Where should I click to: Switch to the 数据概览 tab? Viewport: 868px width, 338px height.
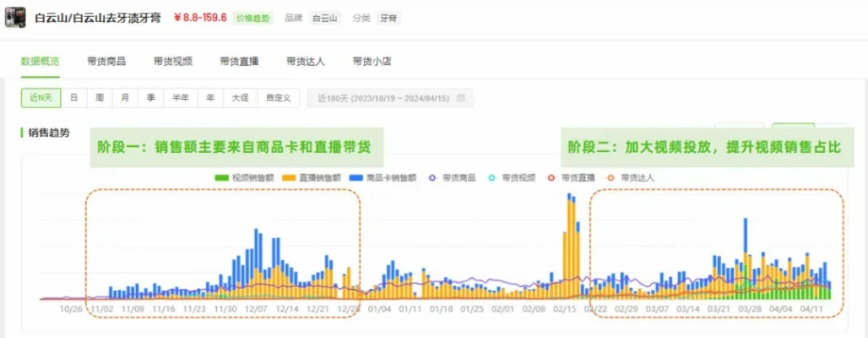point(41,62)
